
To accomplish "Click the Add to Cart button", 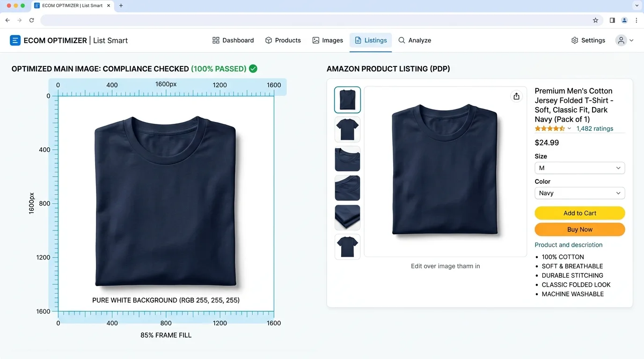I will (x=579, y=213).
